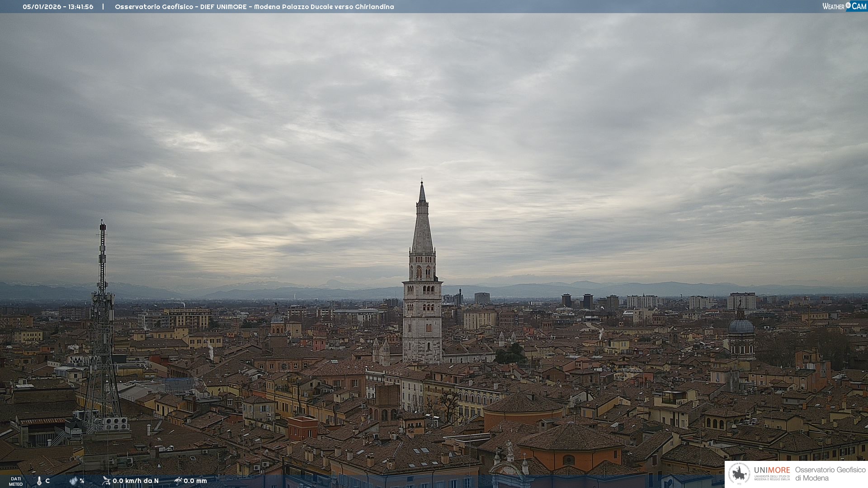Select the 05/01/2026 date stamp
This screenshot has width=868, height=488.
pyautogui.click(x=42, y=7)
